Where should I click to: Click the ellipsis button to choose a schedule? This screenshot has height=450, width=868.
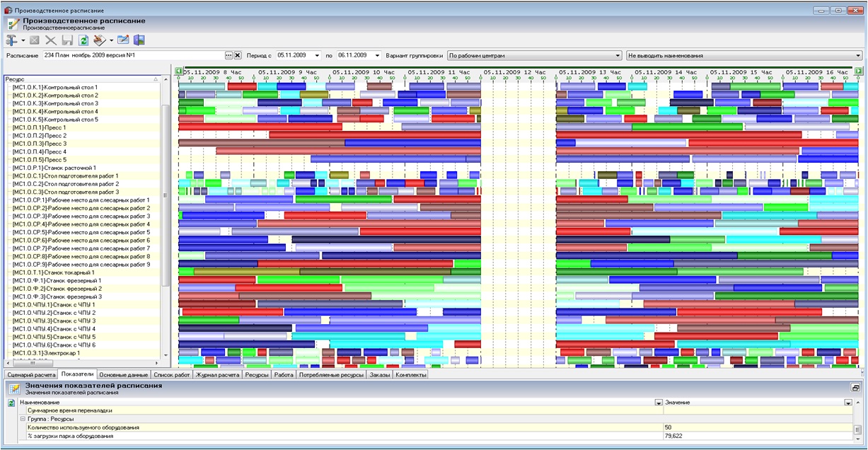(x=228, y=55)
